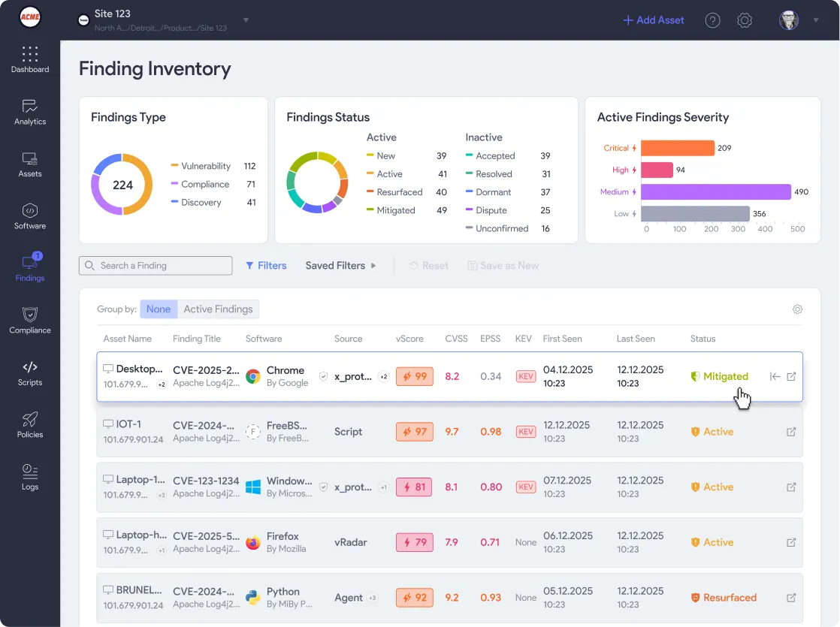Screen dimensions: 840x627
Task: Select Vulnerability legend entry
Action: pyautogui.click(x=213, y=166)
